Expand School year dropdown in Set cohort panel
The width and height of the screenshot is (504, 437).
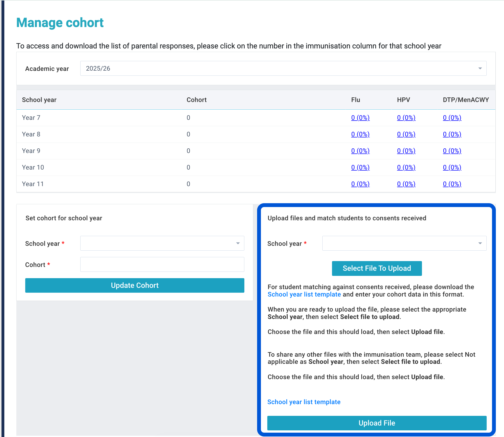162,243
